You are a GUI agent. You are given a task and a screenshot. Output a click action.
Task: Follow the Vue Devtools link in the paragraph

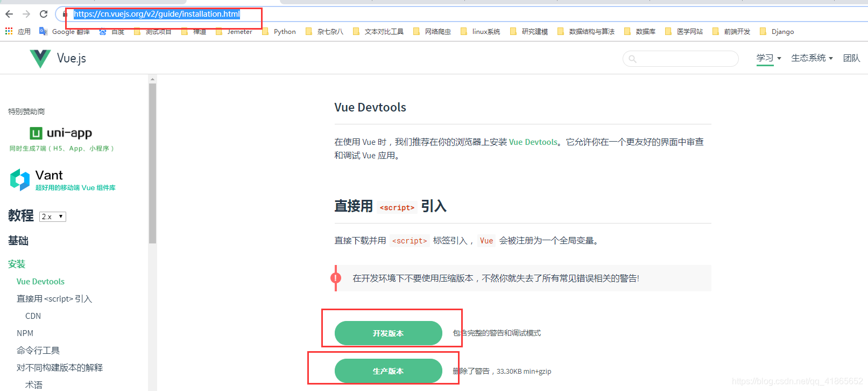[x=533, y=142]
